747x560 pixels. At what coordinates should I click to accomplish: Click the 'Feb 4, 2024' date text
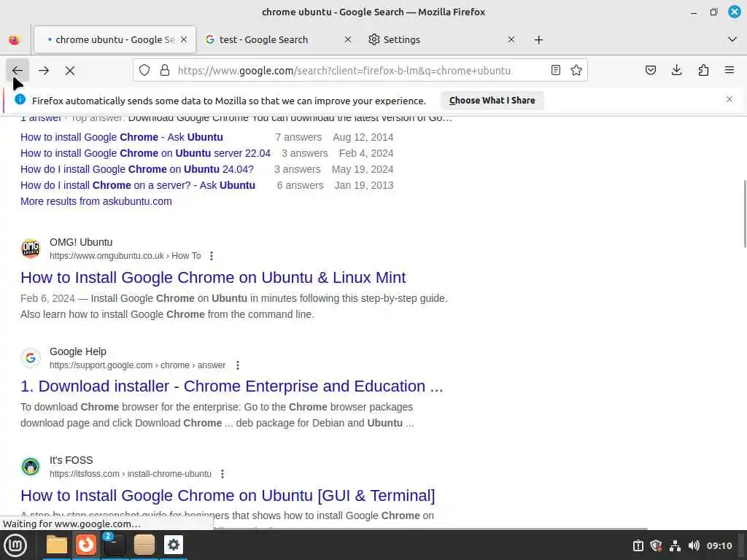click(x=366, y=153)
